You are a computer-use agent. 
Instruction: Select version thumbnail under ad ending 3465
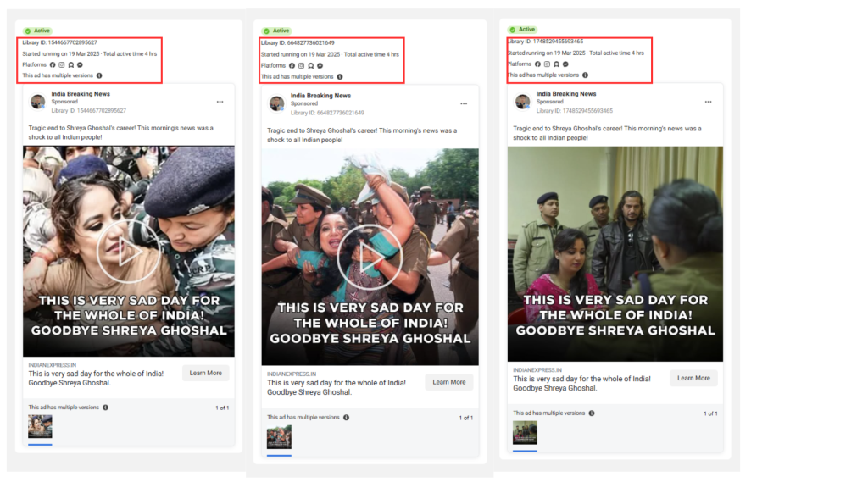click(x=525, y=433)
